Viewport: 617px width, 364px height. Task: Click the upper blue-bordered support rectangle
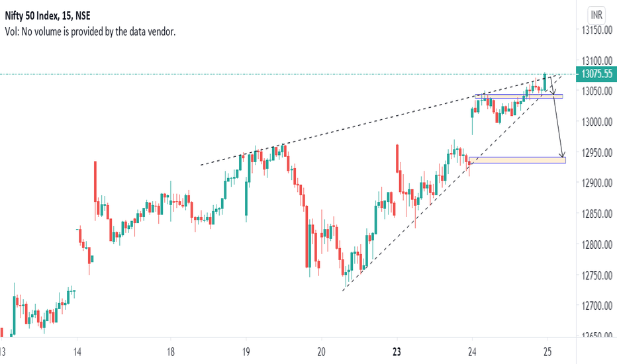(x=518, y=96)
